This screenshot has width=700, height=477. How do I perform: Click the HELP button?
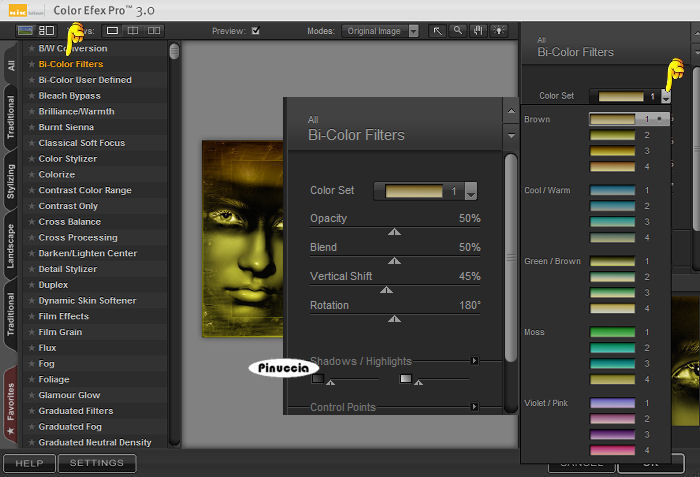click(28, 463)
